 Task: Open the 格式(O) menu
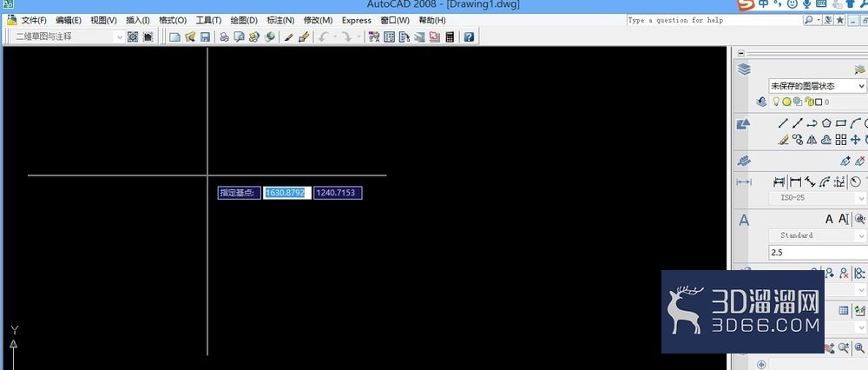173,21
